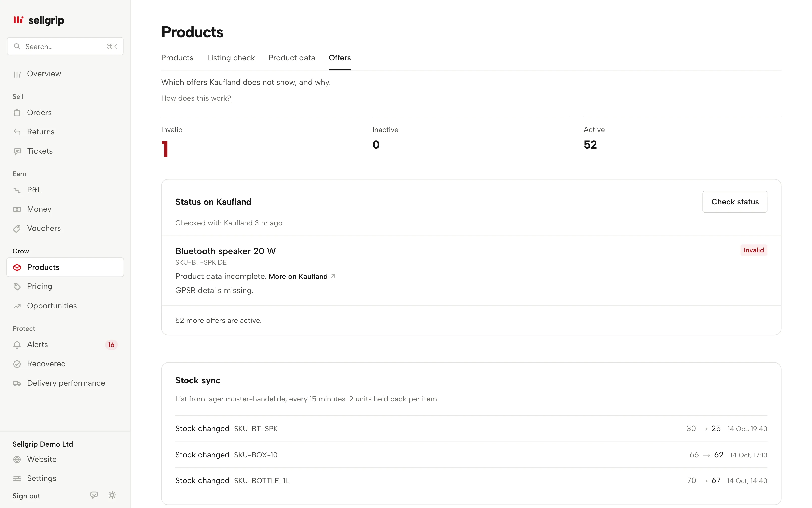Open Returns page

[x=65, y=132]
